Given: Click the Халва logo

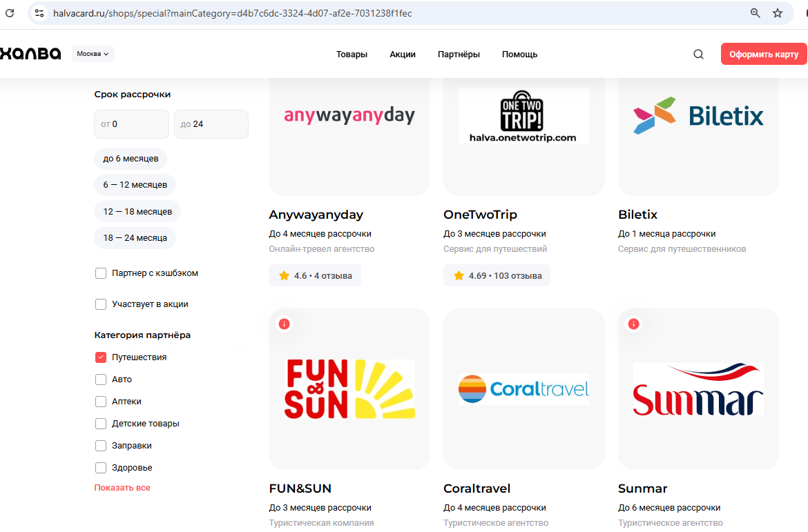Looking at the screenshot, I should click(30, 54).
